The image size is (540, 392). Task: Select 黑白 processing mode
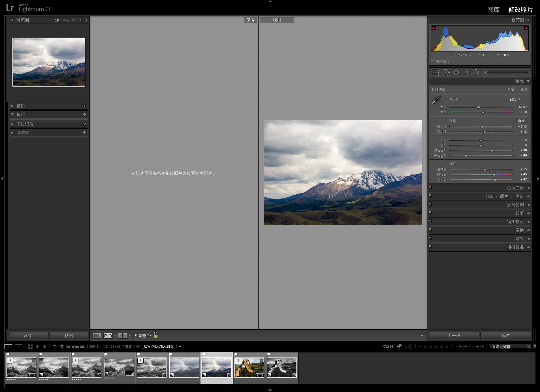[x=524, y=89]
